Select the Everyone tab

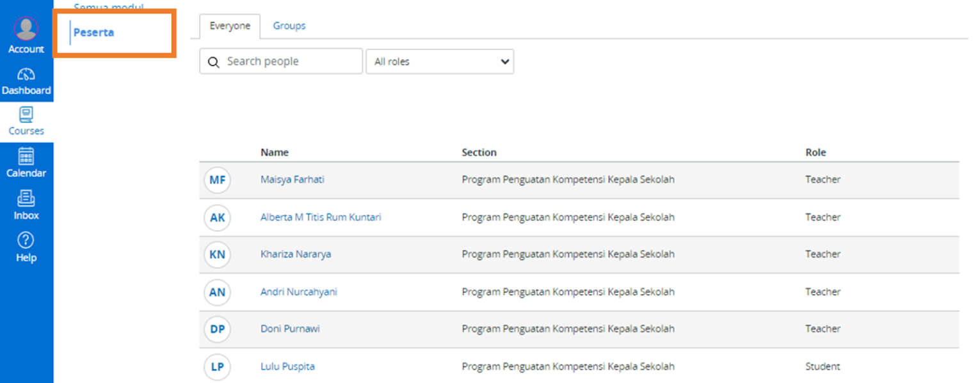pyautogui.click(x=230, y=26)
